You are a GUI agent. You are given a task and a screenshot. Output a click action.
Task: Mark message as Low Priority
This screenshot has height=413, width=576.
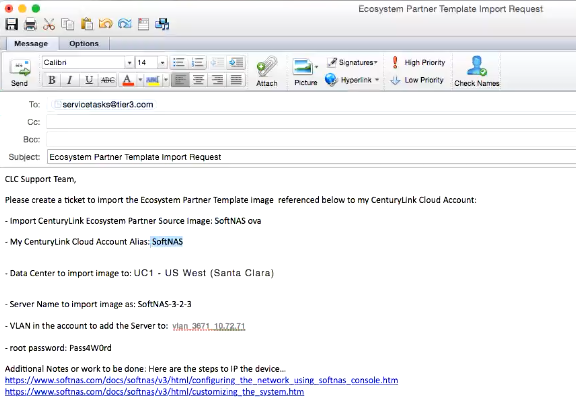[x=417, y=80]
